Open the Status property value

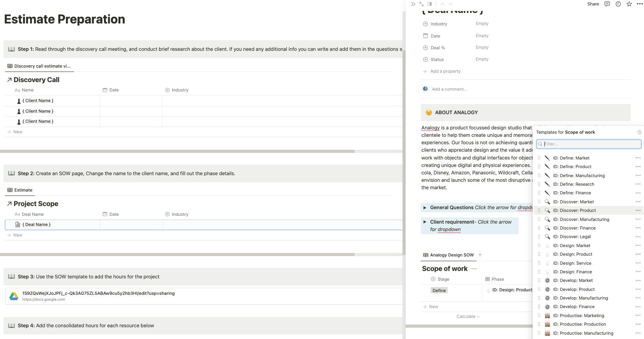[482, 59]
